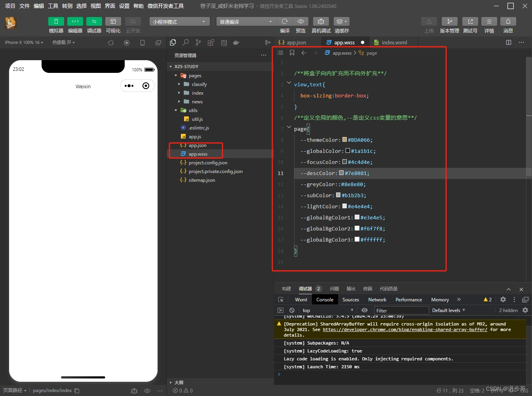The width and height of the screenshot is (532, 396).
Task: Open the hot reload (热重载) dropdown
Action: 63,42
